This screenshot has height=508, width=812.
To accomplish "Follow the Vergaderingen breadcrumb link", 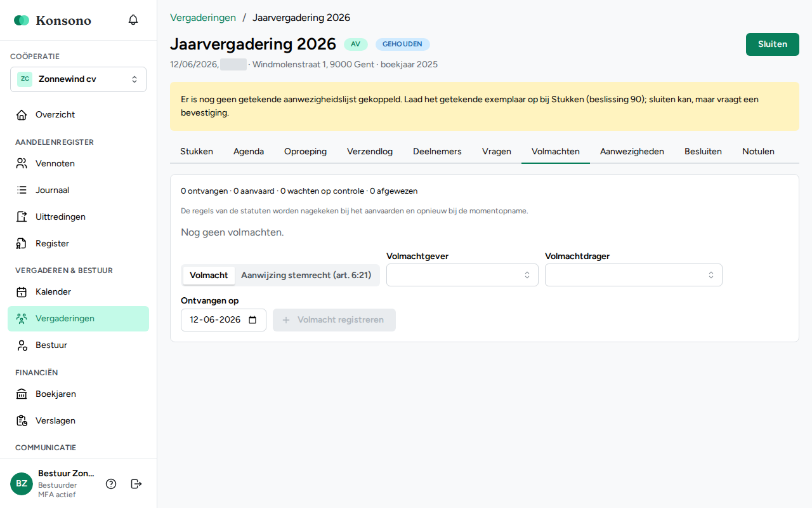I will [x=203, y=18].
